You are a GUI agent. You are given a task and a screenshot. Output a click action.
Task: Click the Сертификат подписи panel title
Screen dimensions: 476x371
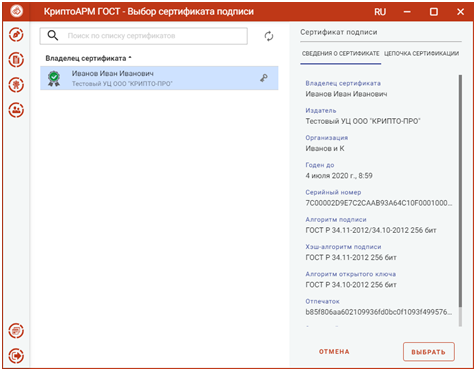point(339,32)
